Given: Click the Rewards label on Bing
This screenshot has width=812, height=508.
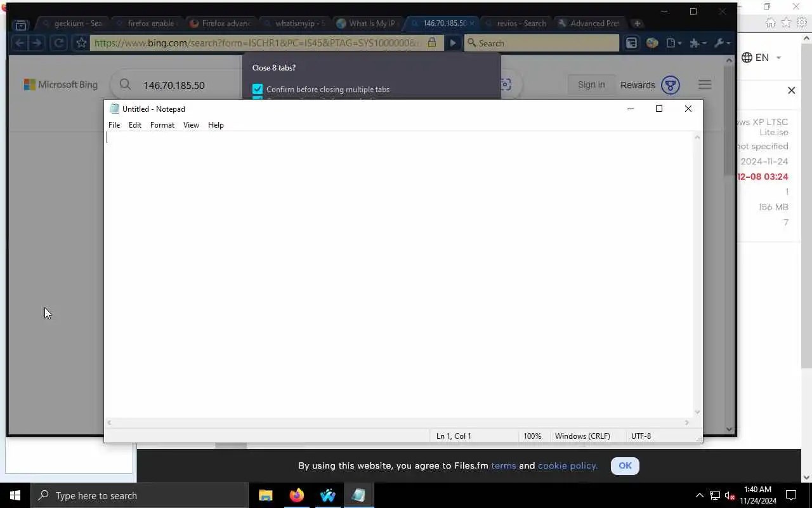Looking at the screenshot, I should (638, 85).
